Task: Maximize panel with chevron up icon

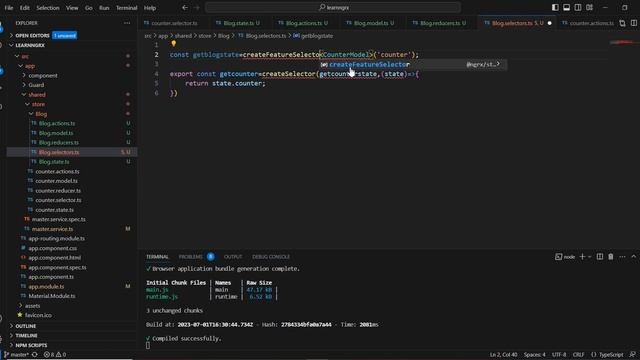Action: pyautogui.click(x=633, y=256)
